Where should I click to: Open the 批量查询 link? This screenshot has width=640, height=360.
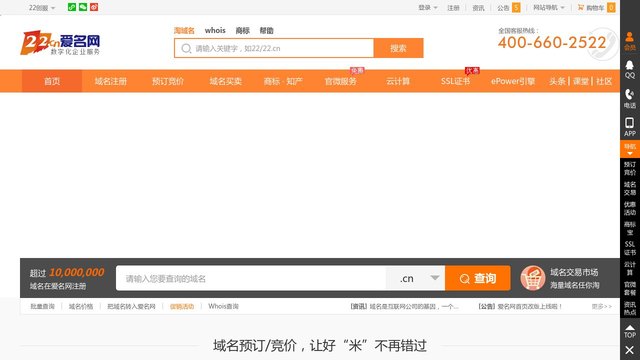pos(42,306)
